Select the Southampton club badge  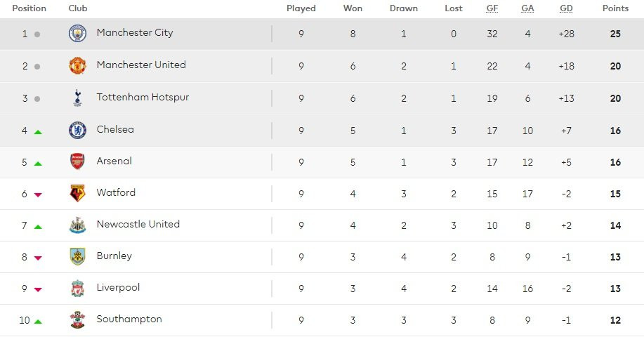tap(77, 319)
